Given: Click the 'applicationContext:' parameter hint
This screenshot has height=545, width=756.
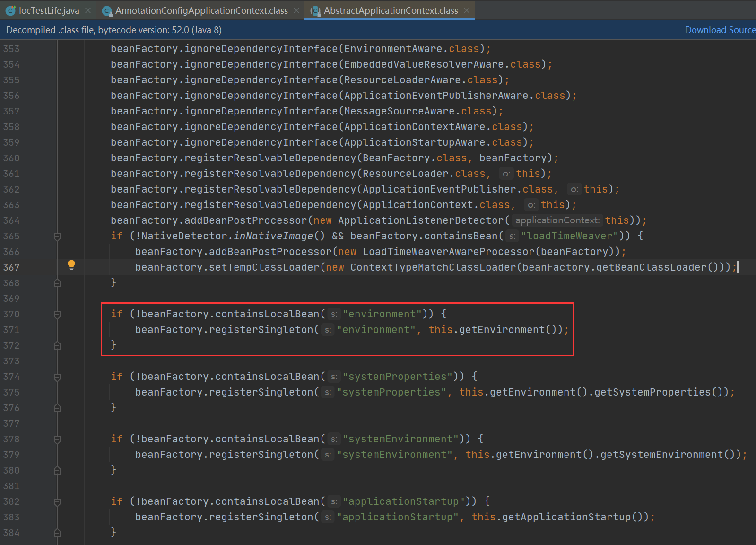Looking at the screenshot, I should coord(557,220).
